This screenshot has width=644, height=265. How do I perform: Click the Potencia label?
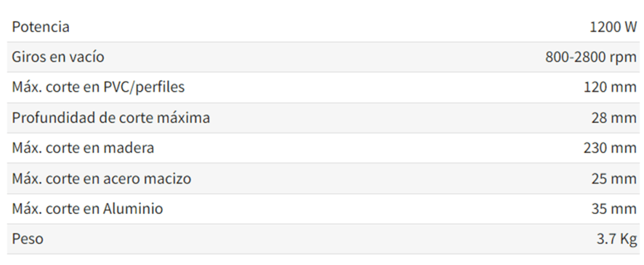(x=41, y=26)
